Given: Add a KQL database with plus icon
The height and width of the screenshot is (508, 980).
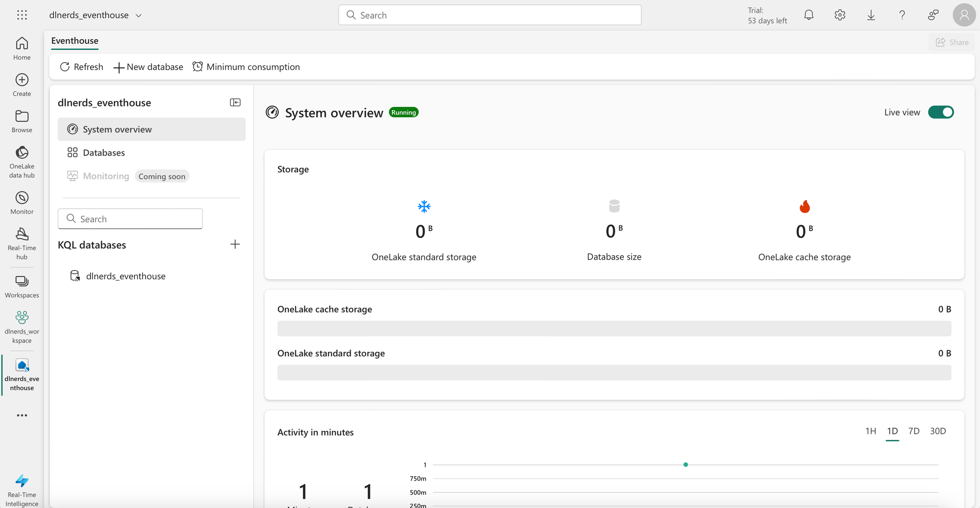Looking at the screenshot, I should [x=235, y=244].
